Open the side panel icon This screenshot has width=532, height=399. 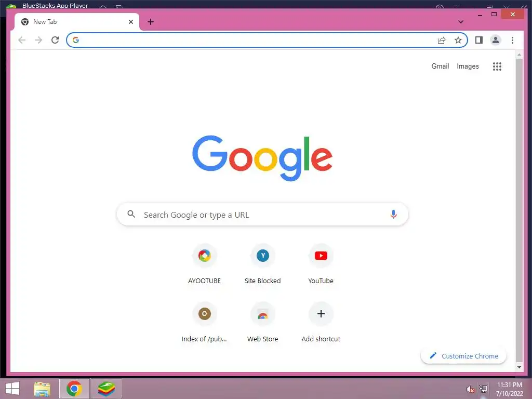pyautogui.click(x=478, y=40)
